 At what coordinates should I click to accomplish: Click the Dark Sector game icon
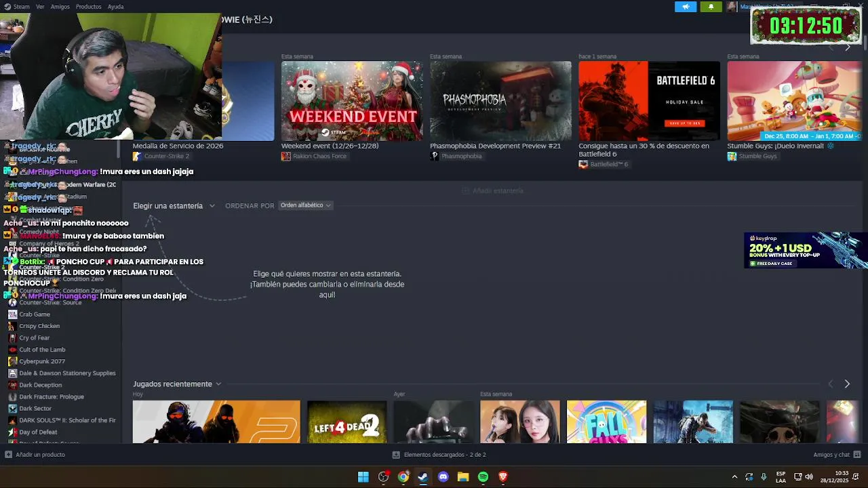click(12, 409)
